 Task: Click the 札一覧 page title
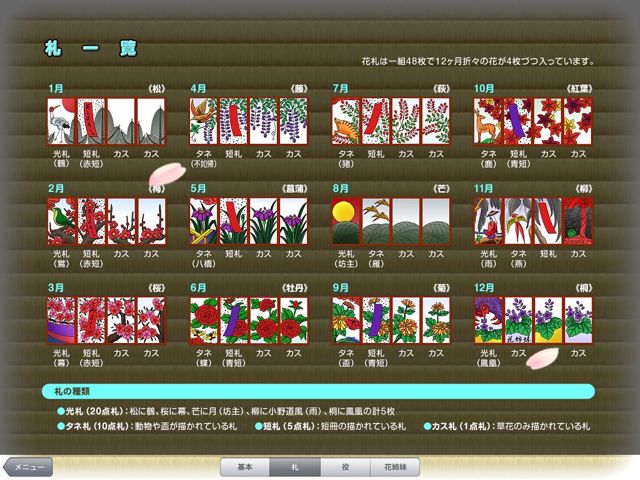point(90,49)
